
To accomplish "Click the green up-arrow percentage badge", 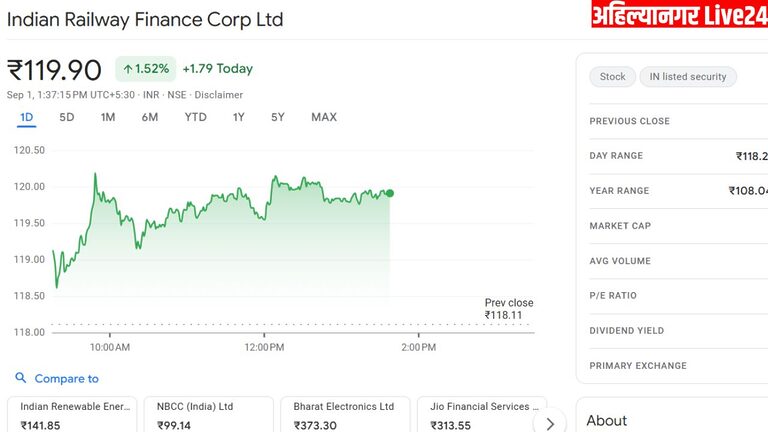I will click(145, 69).
